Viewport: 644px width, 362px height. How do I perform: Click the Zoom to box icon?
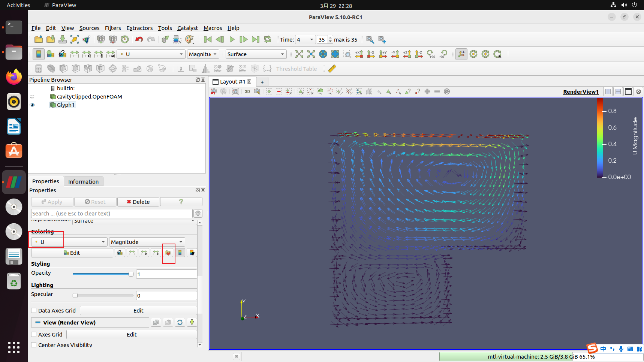click(x=347, y=54)
